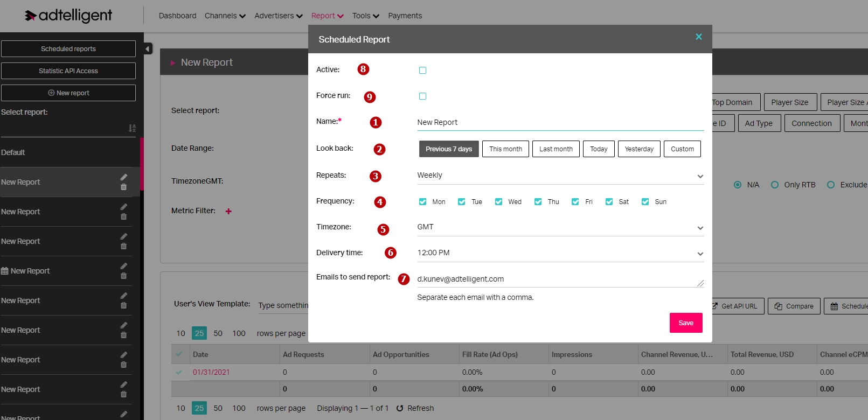Uncheck Tue frequency checkbox
This screenshot has width=868, height=420.
click(x=461, y=201)
